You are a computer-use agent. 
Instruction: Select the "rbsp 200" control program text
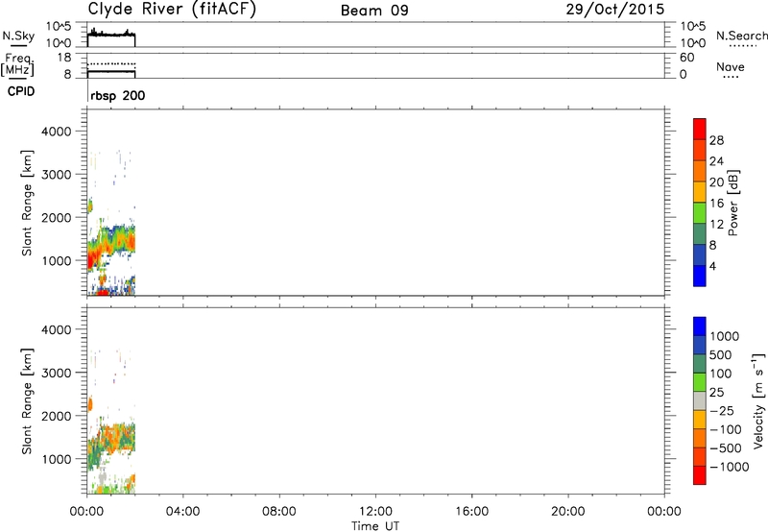click(x=117, y=95)
